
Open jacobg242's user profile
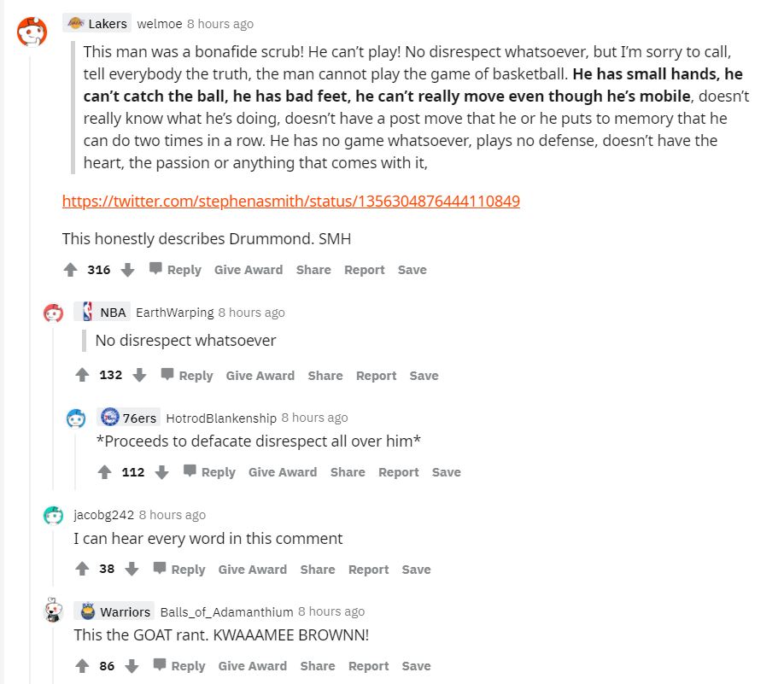click(x=103, y=515)
